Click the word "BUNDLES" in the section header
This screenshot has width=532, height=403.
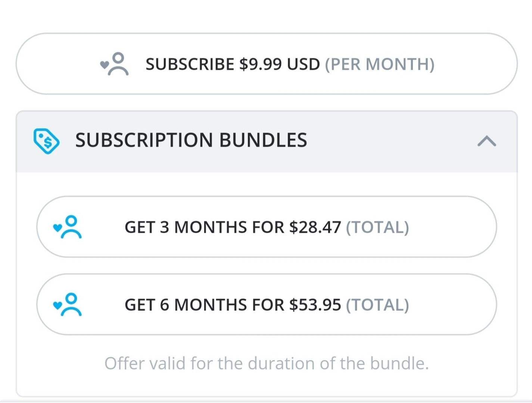[x=263, y=140]
